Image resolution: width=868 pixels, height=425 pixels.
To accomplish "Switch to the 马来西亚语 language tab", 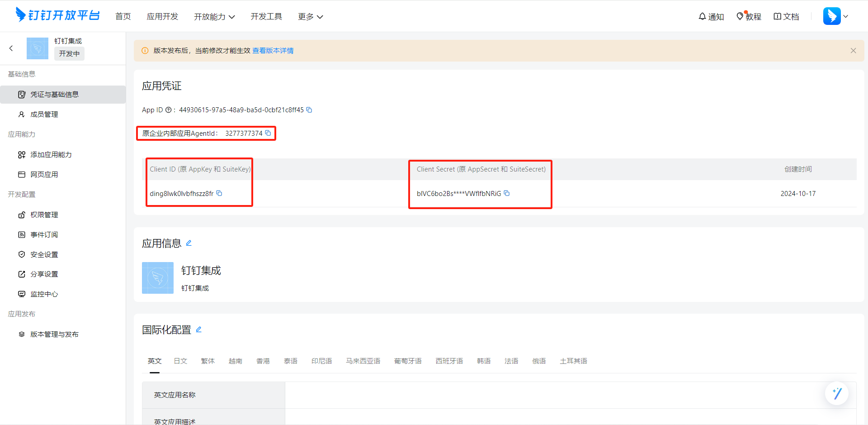I will tap(363, 361).
